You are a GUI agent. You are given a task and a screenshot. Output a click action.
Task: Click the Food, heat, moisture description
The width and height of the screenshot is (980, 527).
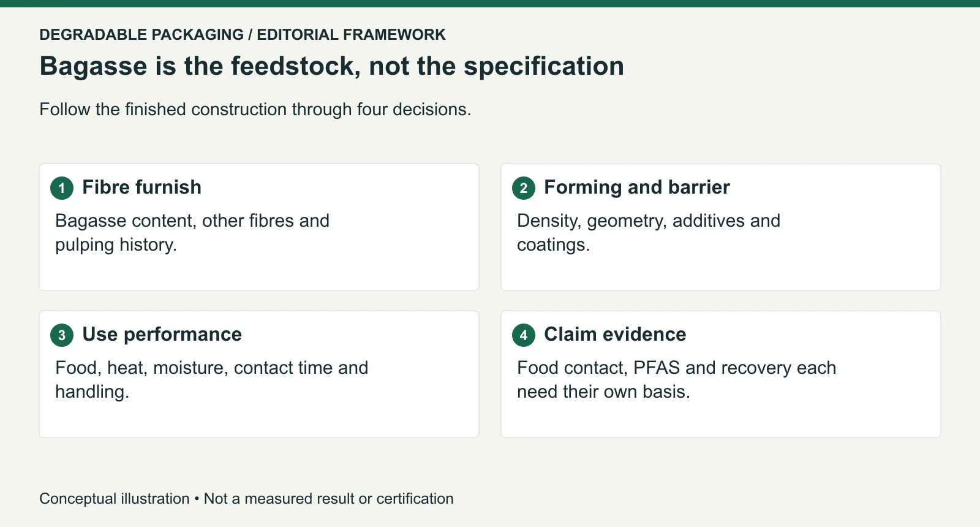(212, 379)
